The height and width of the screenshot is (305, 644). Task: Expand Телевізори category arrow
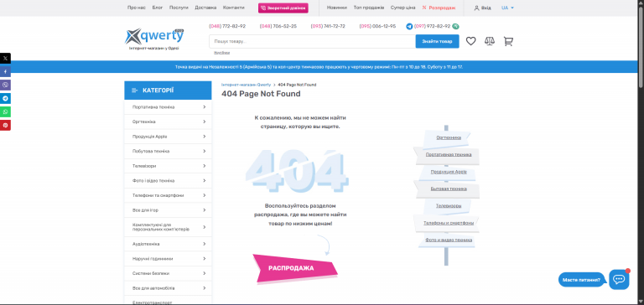(x=204, y=166)
